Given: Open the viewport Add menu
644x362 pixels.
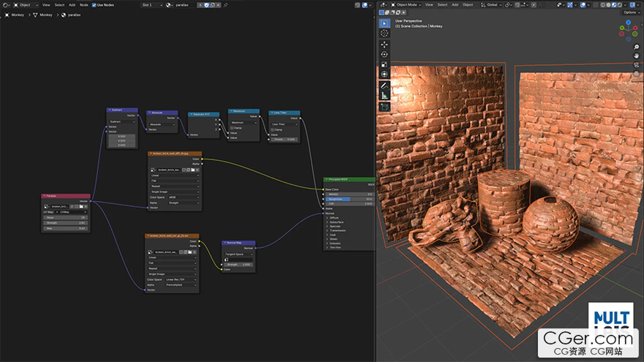Looking at the screenshot, I should 454,4.
